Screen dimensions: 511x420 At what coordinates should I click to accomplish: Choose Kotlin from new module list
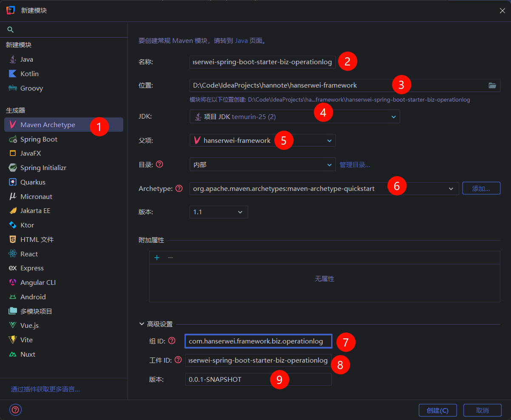[29, 74]
